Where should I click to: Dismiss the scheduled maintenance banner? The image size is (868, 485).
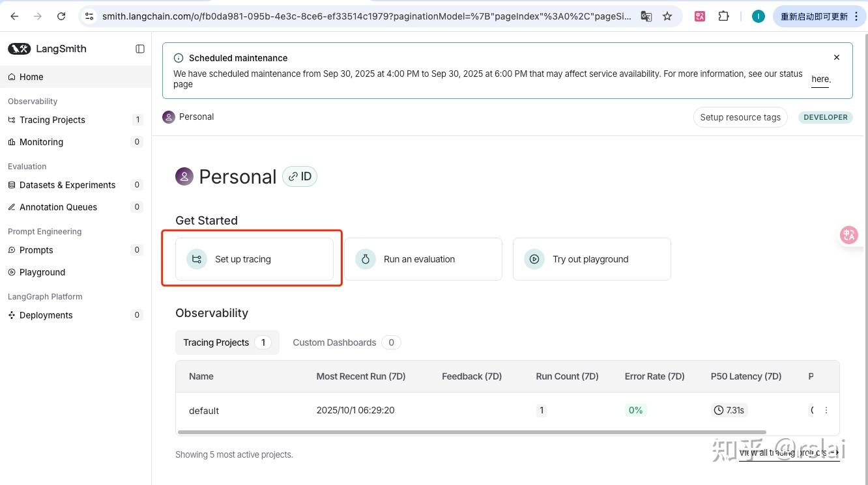(x=837, y=57)
